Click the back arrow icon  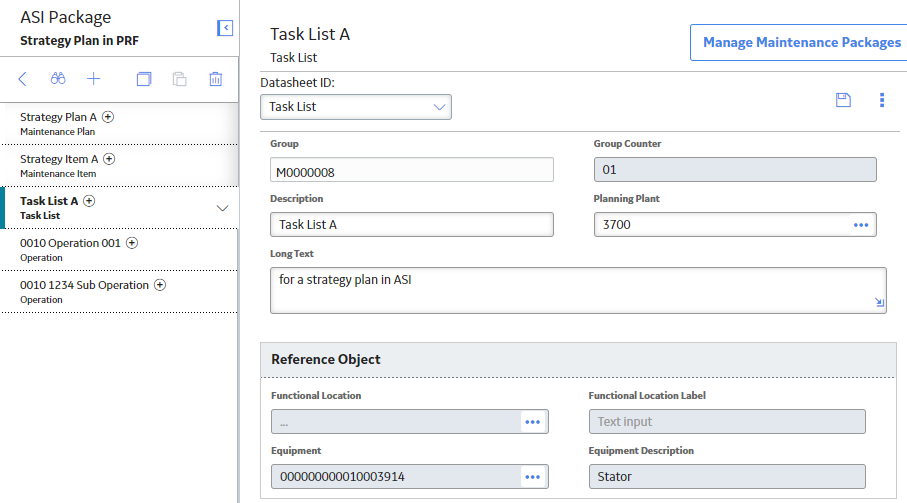click(x=23, y=79)
